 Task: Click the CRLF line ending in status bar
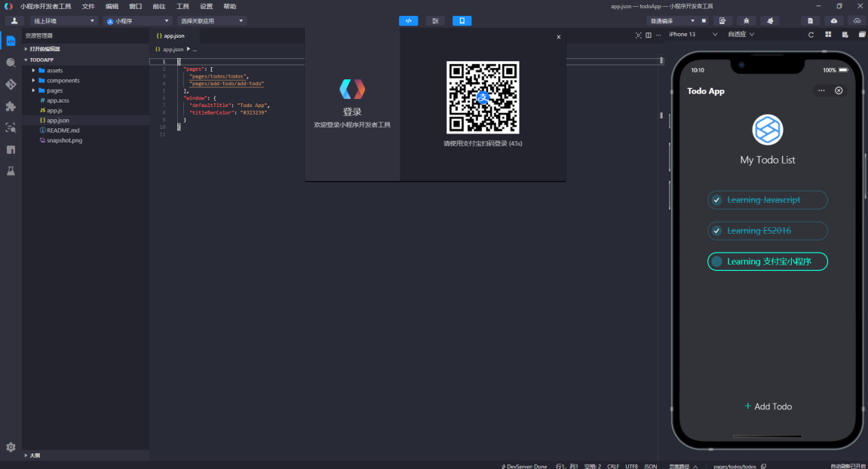613,466
